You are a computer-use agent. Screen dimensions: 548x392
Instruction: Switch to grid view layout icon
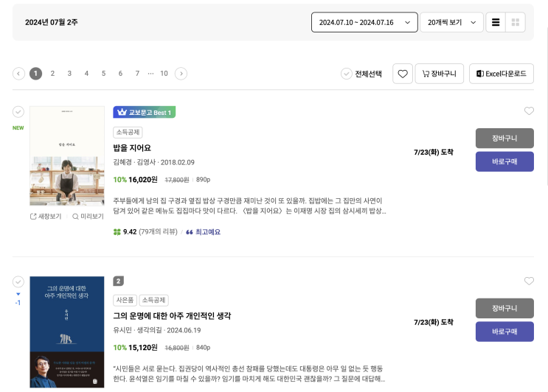[516, 22]
